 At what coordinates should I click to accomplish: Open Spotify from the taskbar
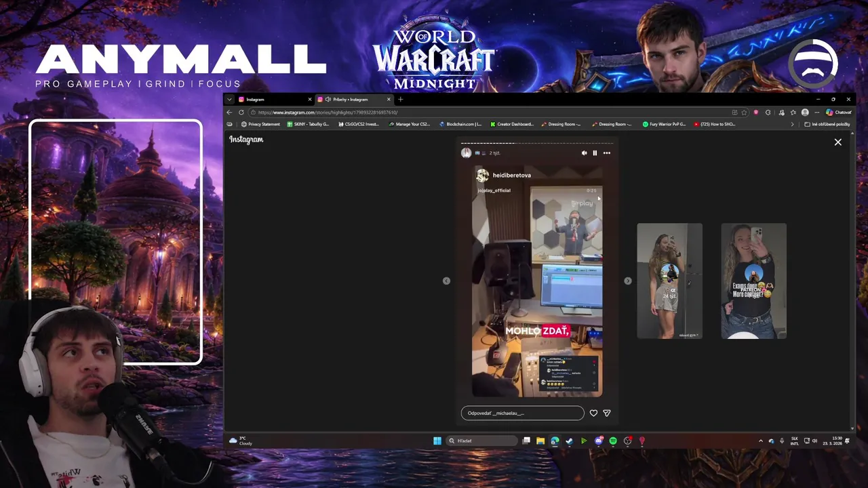coord(613,441)
